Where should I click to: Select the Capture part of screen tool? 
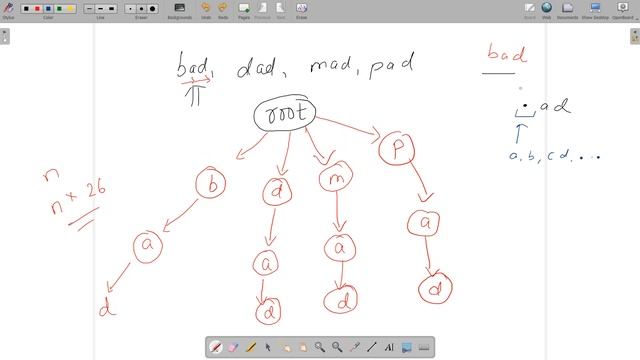coord(407,347)
